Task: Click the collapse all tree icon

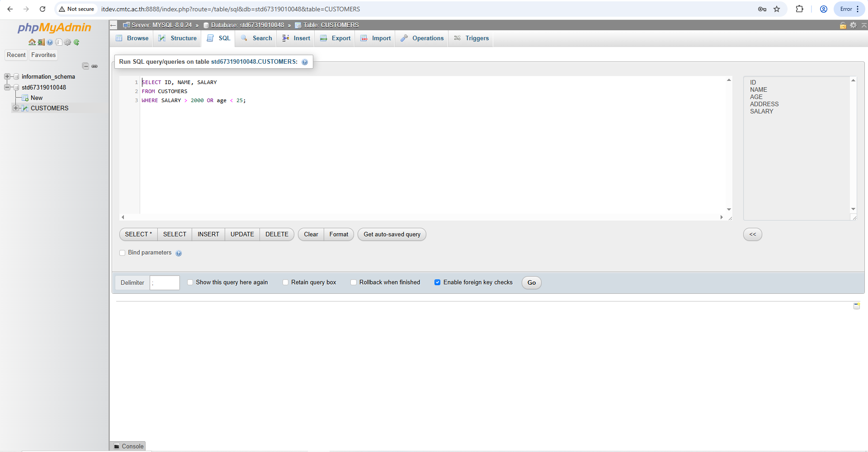Action: [x=85, y=66]
